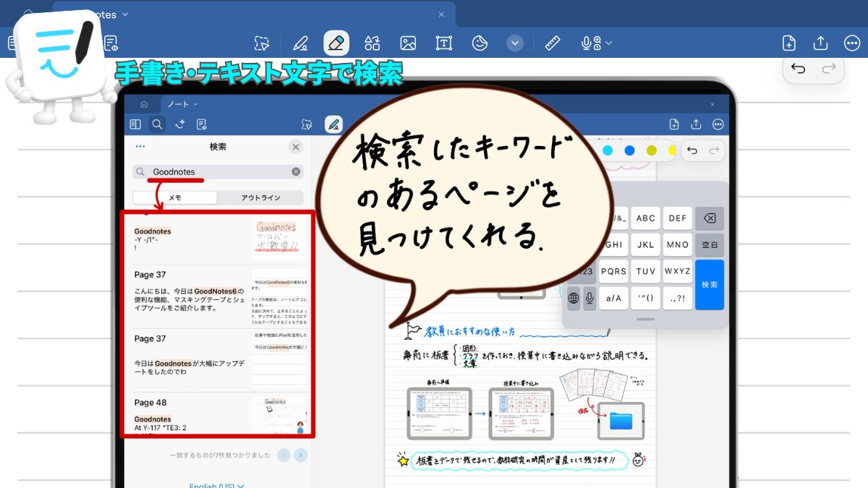Add page icon inside iPad screenshot
The height and width of the screenshot is (488, 868).
coord(674,124)
